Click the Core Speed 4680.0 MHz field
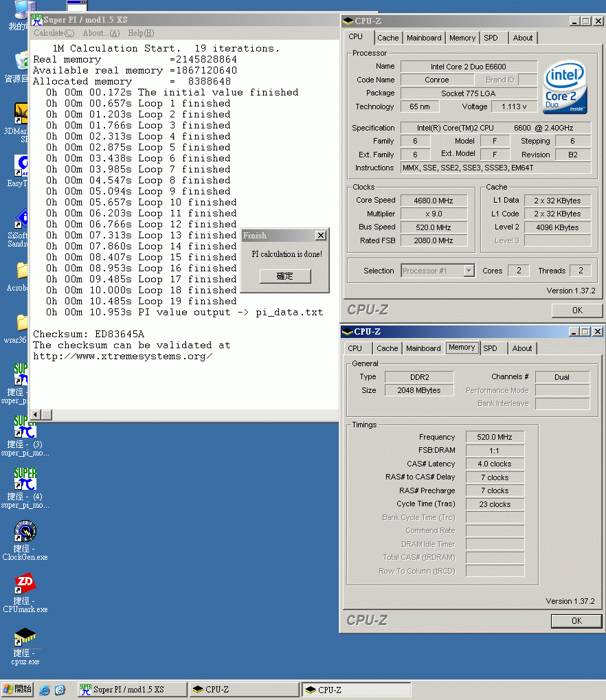 (434, 201)
